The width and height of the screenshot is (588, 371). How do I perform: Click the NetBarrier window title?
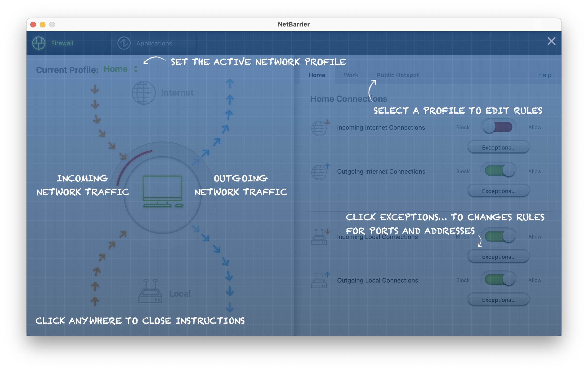(294, 24)
